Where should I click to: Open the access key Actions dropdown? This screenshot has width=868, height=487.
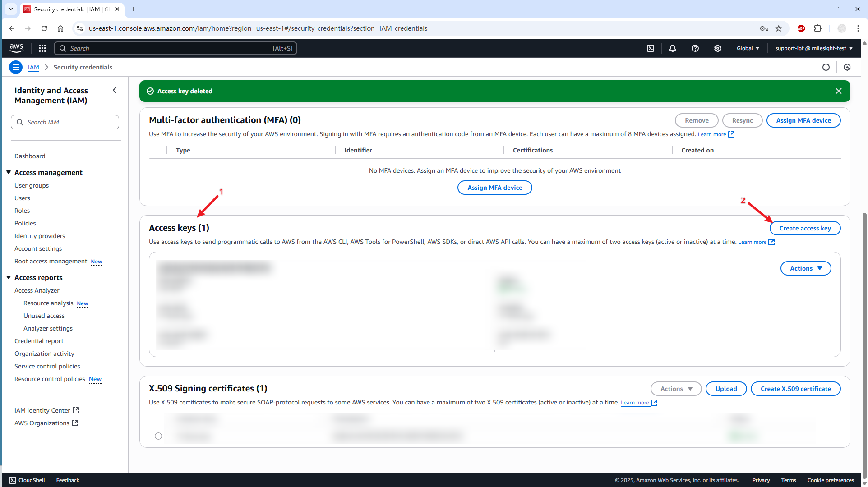click(x=806, y=268)
